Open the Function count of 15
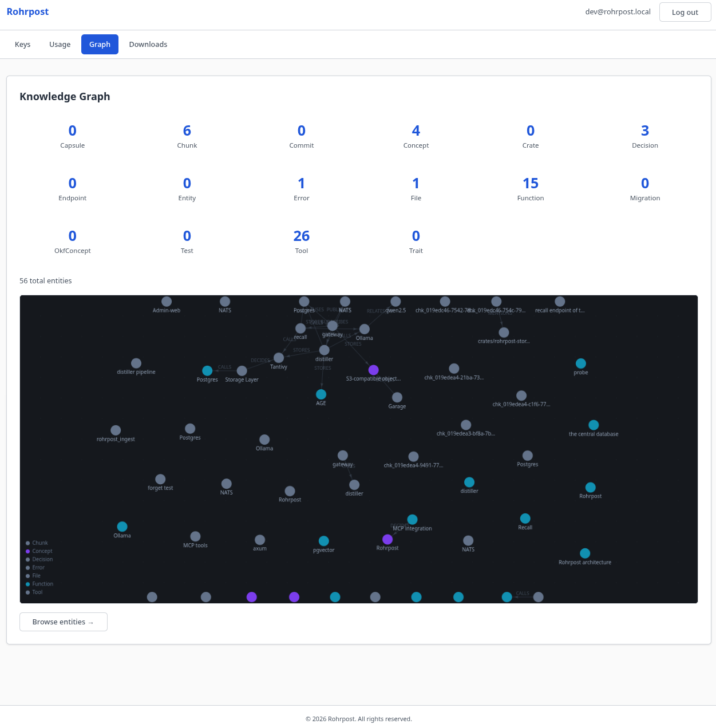Screen dimensions: 716x728 531,183
